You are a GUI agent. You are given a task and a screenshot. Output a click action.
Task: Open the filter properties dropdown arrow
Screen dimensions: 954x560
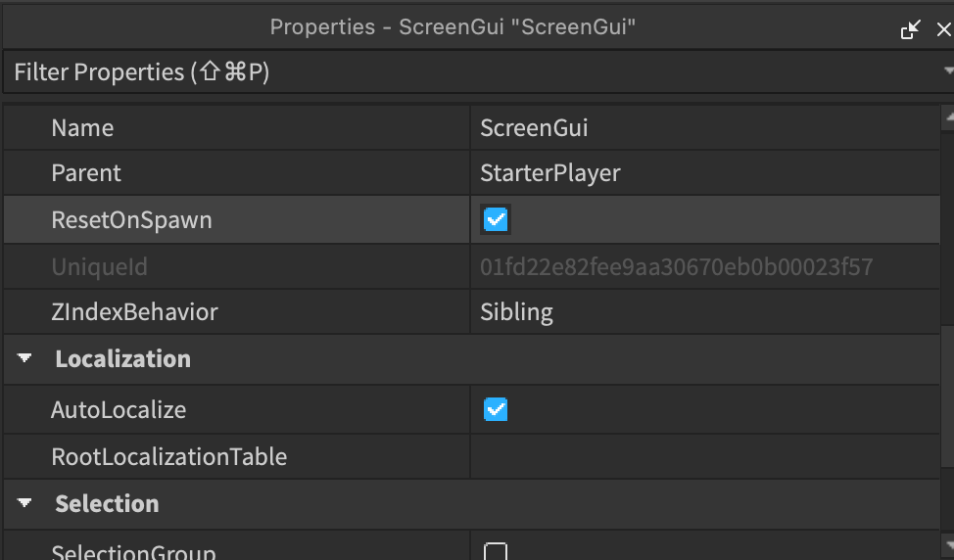click(x=948, y=71)
